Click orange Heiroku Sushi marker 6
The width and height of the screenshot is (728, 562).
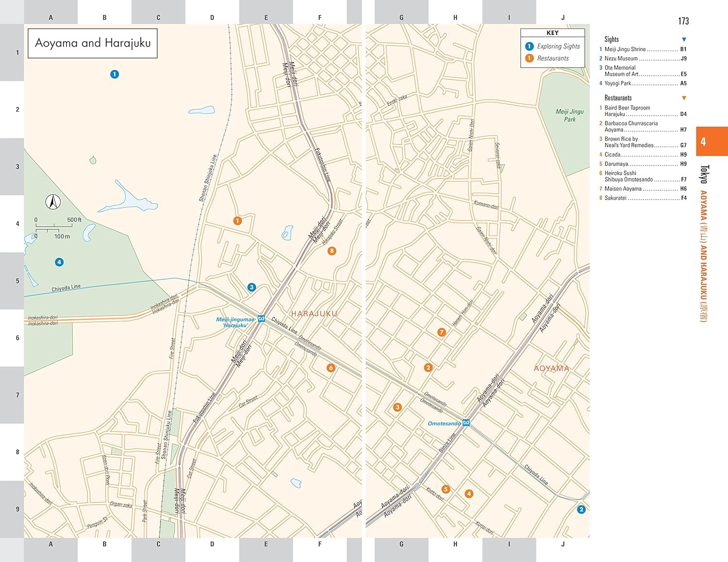click(331, 368)
